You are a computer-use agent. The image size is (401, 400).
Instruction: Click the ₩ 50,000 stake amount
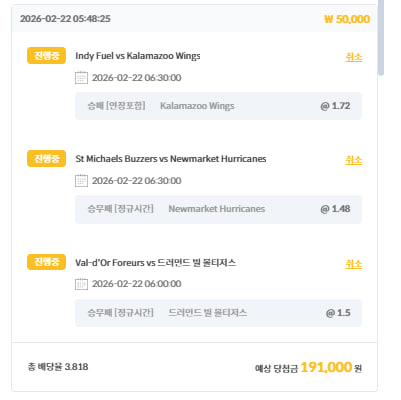coord(347,19)
